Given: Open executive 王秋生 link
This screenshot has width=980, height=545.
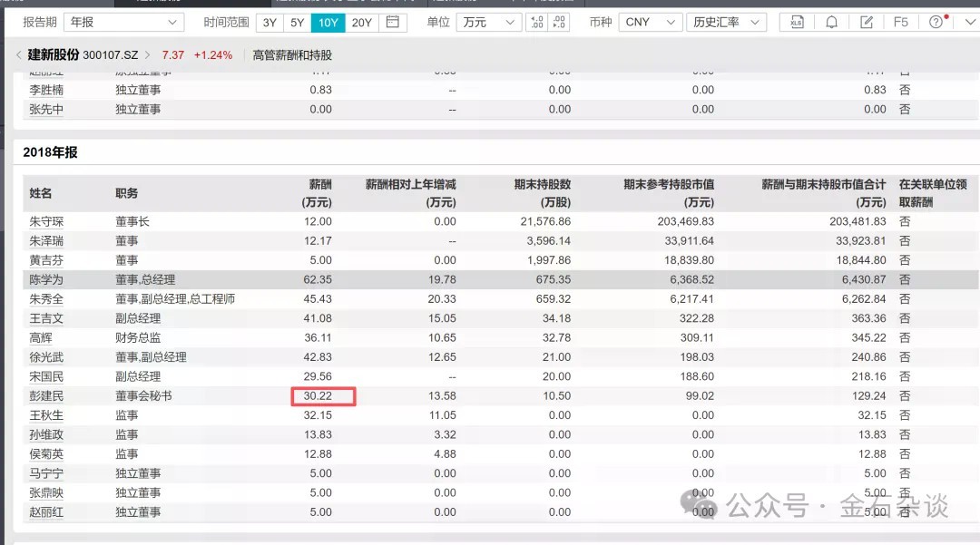Looking at the screenshot, I should click(x=46, y=415).
